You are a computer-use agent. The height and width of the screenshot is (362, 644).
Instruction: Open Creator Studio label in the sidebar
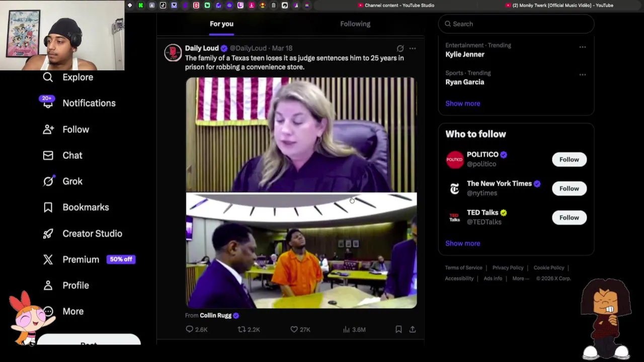92,233
